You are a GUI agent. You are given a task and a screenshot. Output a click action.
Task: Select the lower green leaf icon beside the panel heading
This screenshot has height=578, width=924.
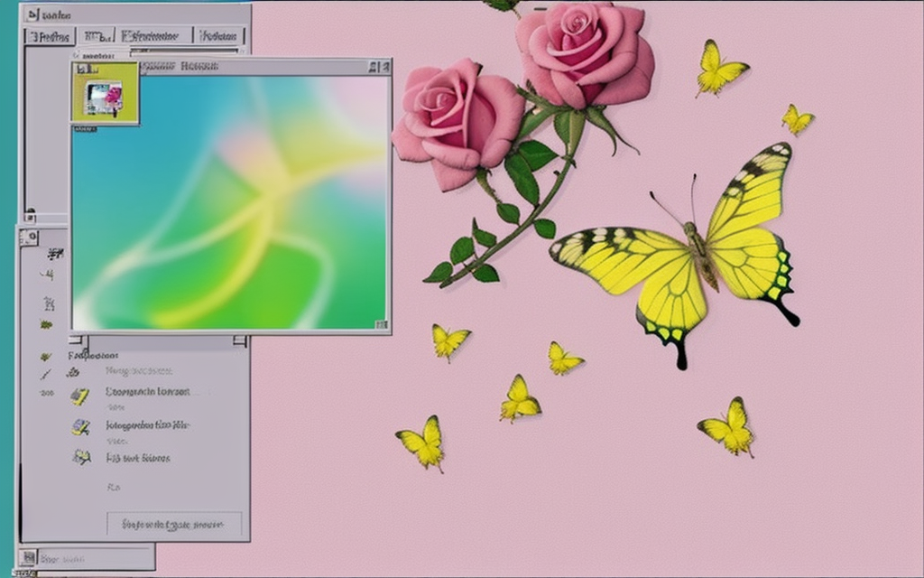point(45,356)
